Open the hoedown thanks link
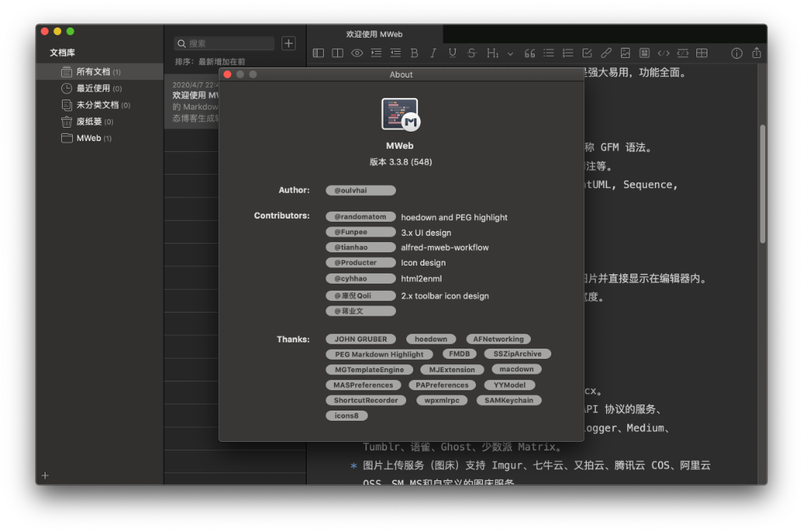 [x=431, y=339]
